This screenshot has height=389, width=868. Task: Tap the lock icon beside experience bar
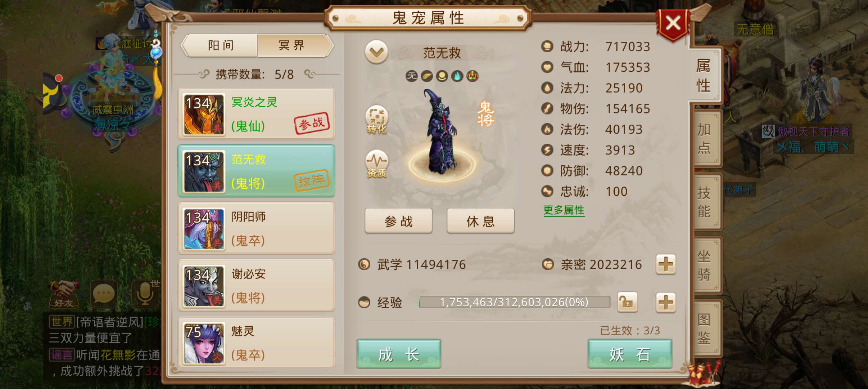627,302
